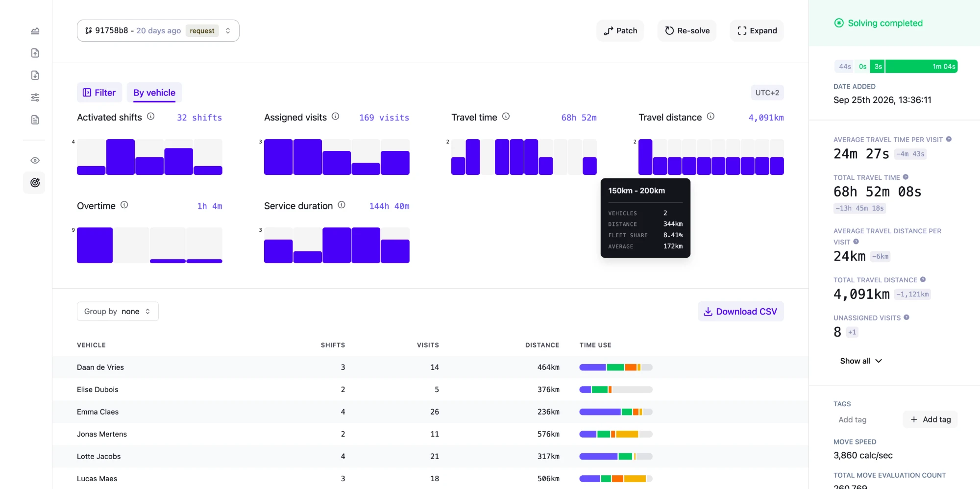Click the Add tag button
980x489 pixels.
tap(930, 419)
